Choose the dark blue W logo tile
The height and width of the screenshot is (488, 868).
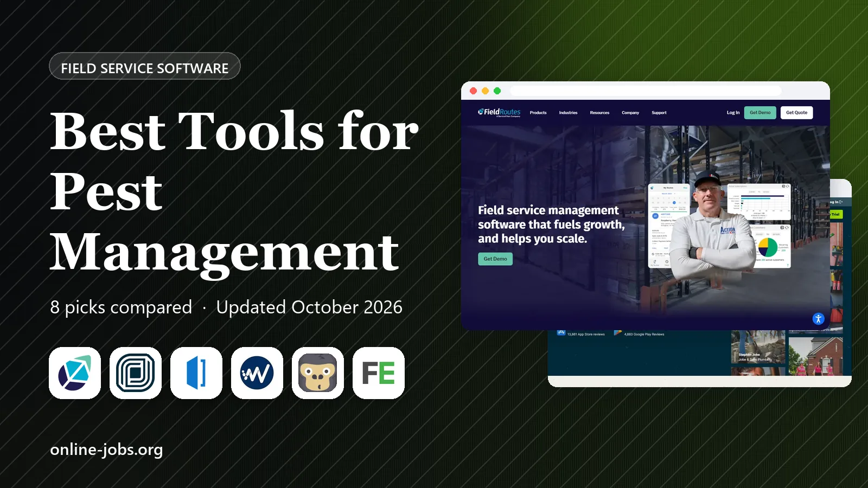coord(257,373)
